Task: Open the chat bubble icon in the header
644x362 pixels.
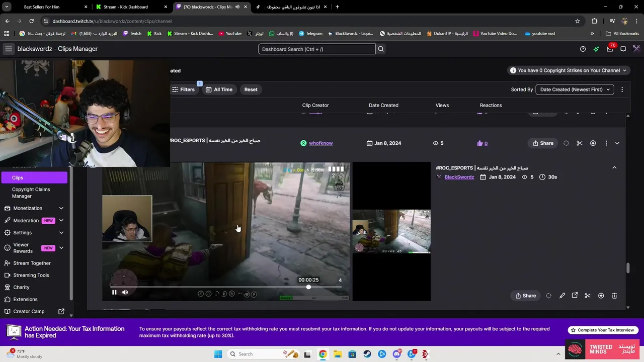Action: tap(623, 49)
